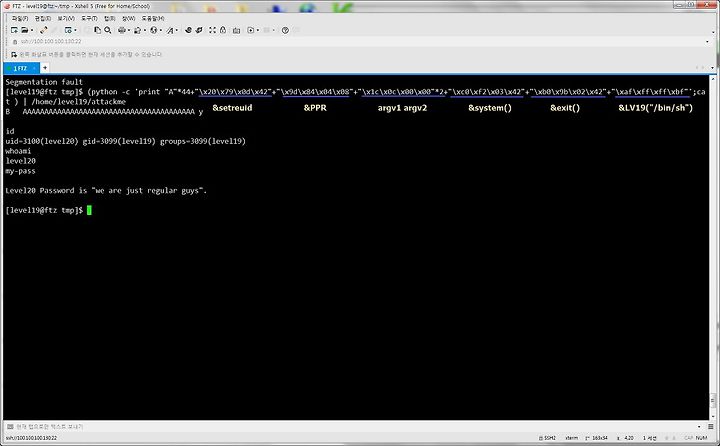Image resolution: width=720 pixels, height=446 pixels.
Task: Launch Xagent from the toolbar icon
Action: pos(199,30)
